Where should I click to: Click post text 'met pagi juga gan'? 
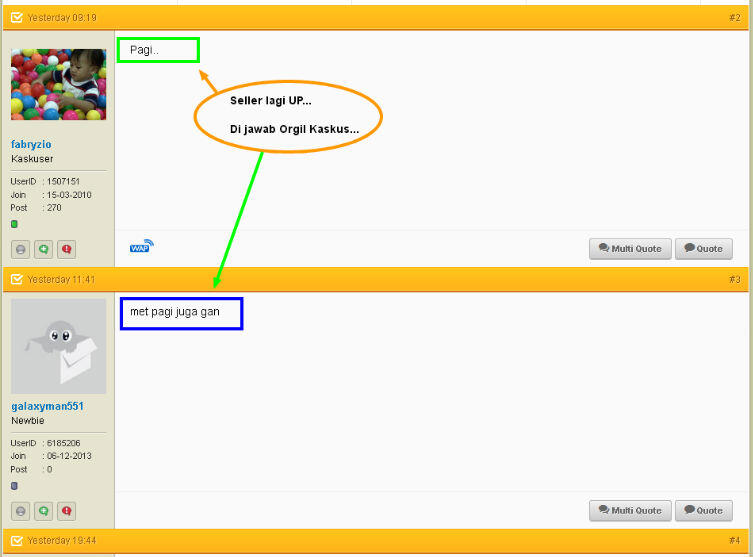point(175,312)
